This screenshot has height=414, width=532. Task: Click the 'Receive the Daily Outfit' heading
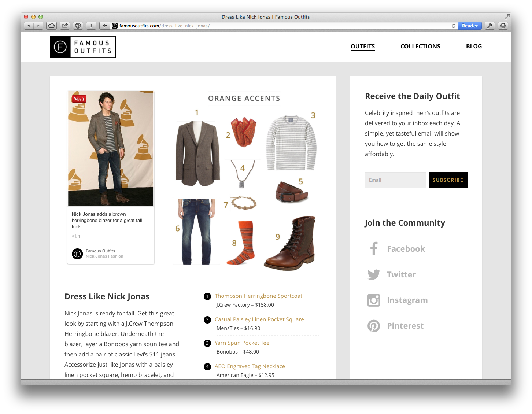click(412, 96)
